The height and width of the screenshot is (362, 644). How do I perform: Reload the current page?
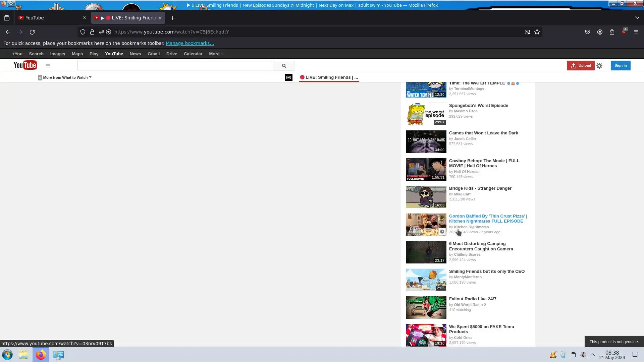pyautogui.click(x=32, y=32)
